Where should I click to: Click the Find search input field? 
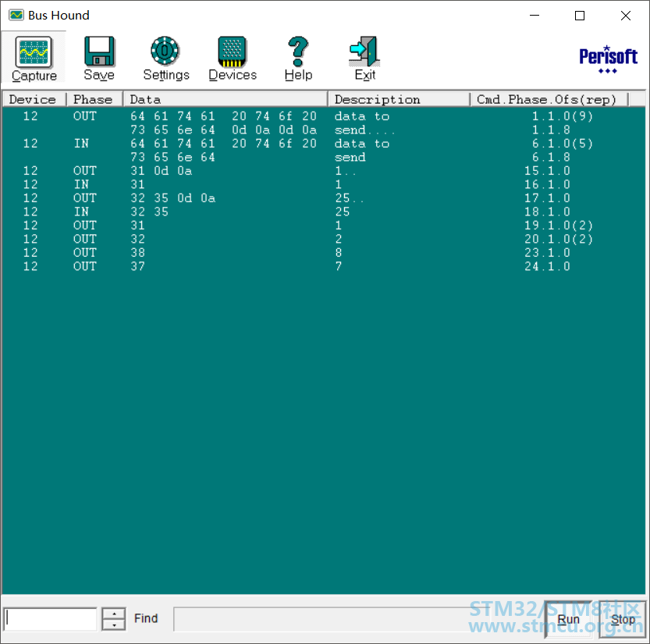pos(50,619)
